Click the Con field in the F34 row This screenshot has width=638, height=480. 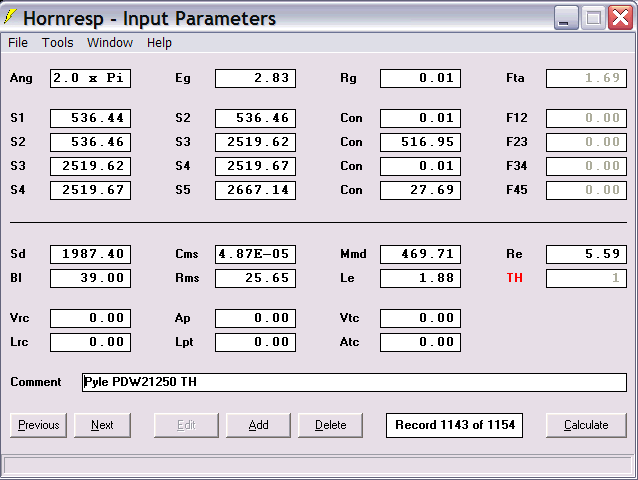point(420,166)
